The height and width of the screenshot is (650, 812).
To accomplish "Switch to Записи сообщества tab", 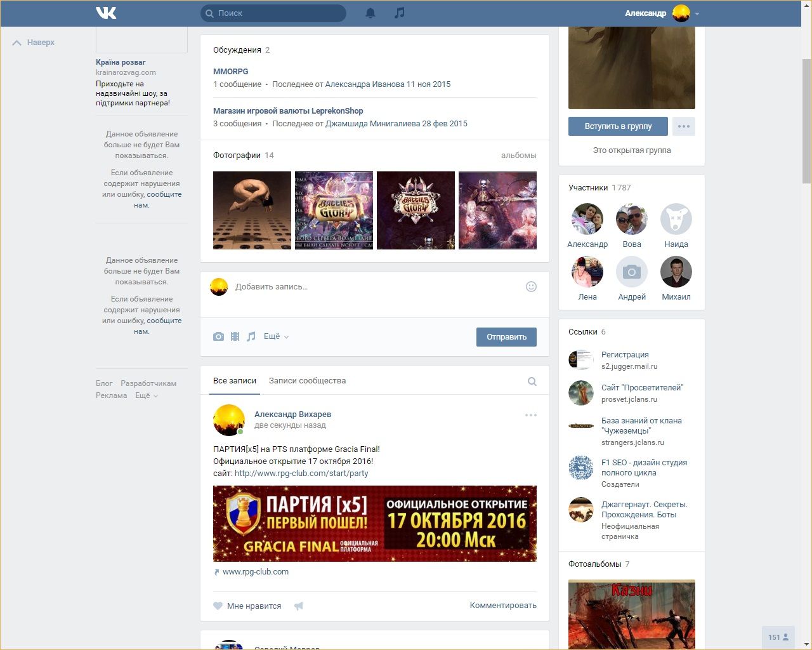I will (307, 381).
